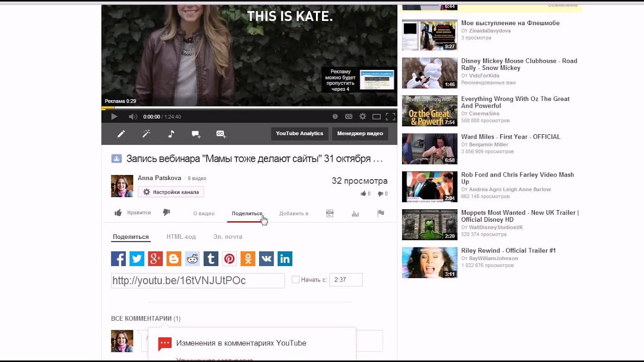Click the video progress bar
Screen dimensions: 644x362
(249, 108)
